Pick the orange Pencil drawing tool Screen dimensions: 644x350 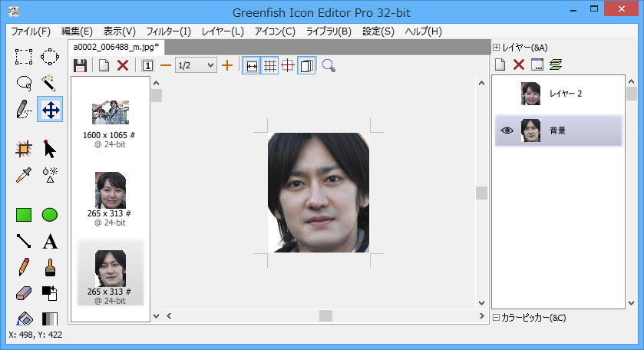coord(24,267)
